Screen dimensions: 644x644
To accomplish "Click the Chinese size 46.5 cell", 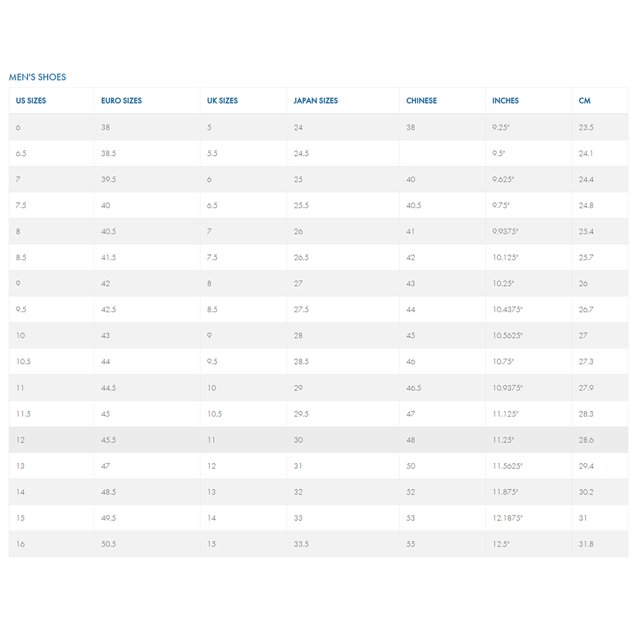I will pyautogui.click(x=442, y=388).
